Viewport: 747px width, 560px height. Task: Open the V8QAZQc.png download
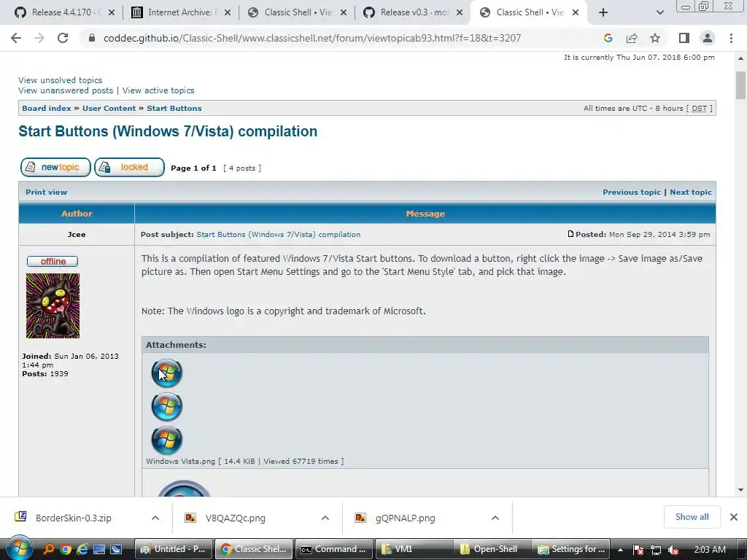point(236,518)
